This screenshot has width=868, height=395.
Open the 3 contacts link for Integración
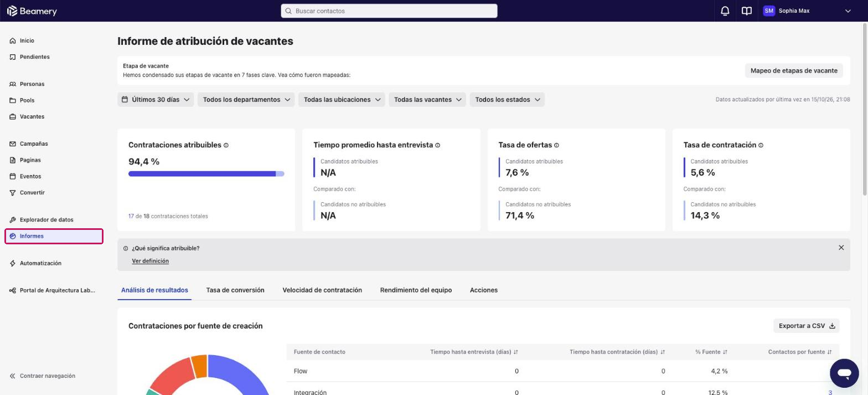[830, 392]
